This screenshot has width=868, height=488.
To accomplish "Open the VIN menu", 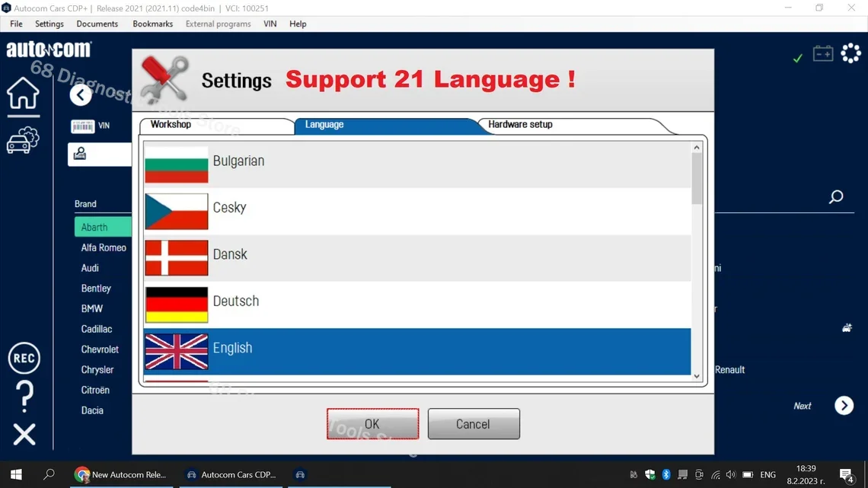I will (270, 24).
